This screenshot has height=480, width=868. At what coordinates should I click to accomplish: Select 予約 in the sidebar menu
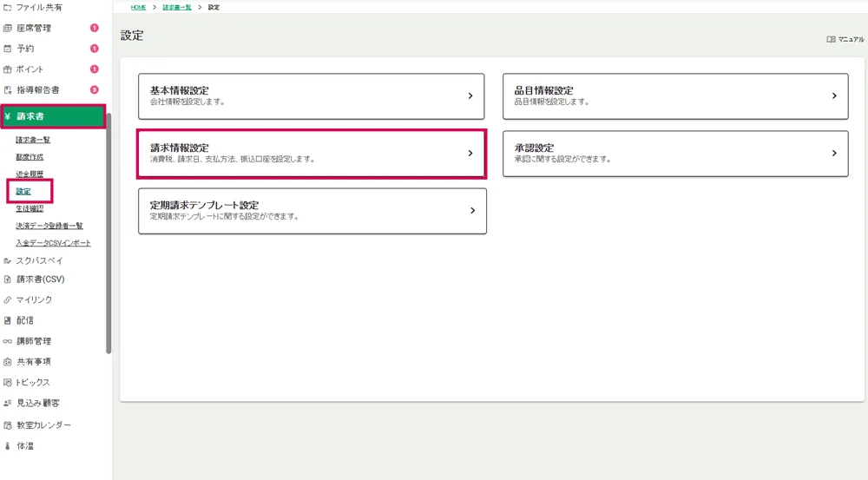[25, 49]
